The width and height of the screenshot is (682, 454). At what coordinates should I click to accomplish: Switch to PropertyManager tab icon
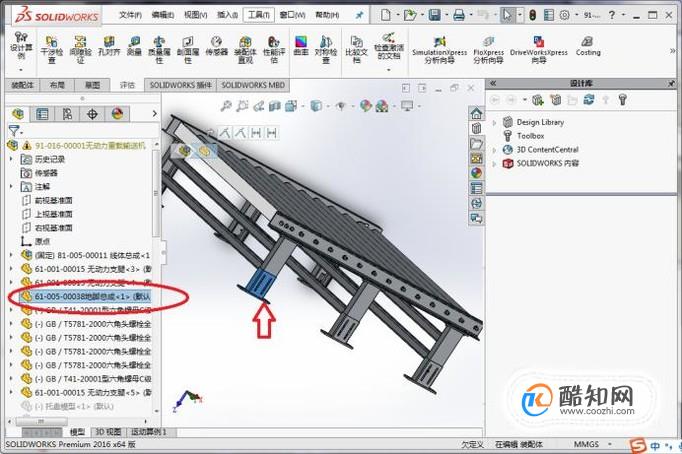[42, 114]
